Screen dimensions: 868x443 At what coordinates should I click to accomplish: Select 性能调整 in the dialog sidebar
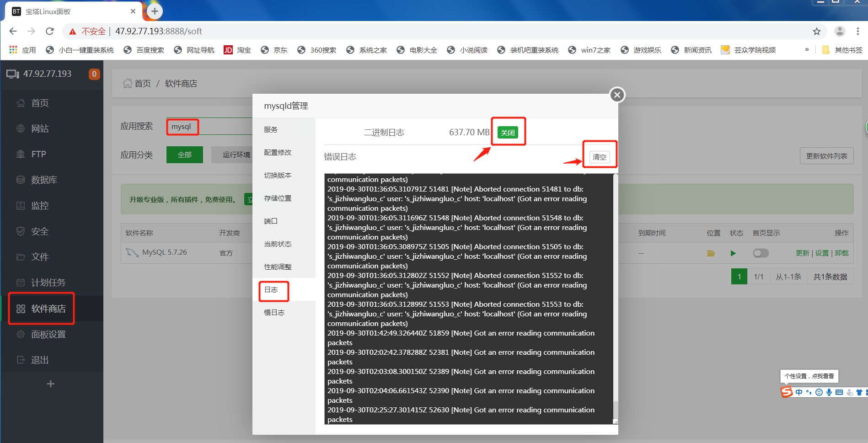(x=278, y=267)
